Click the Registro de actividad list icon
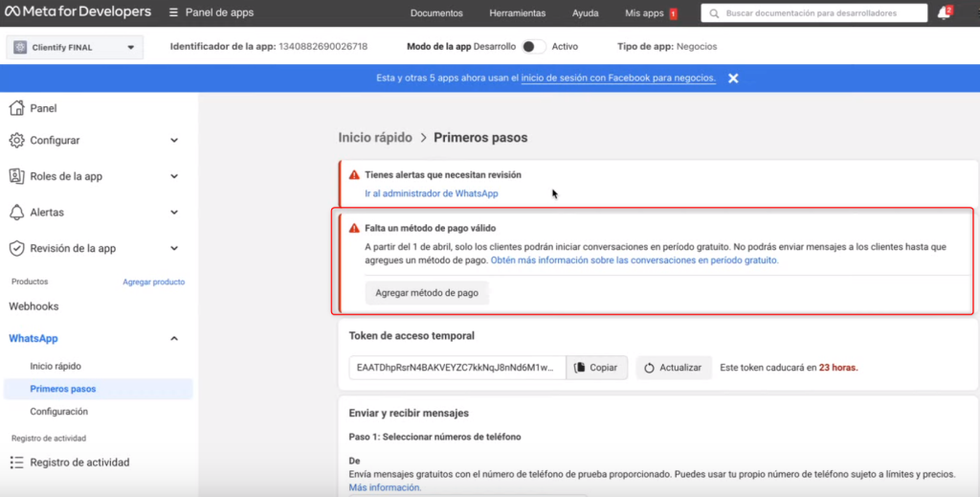 pos(17,462)
